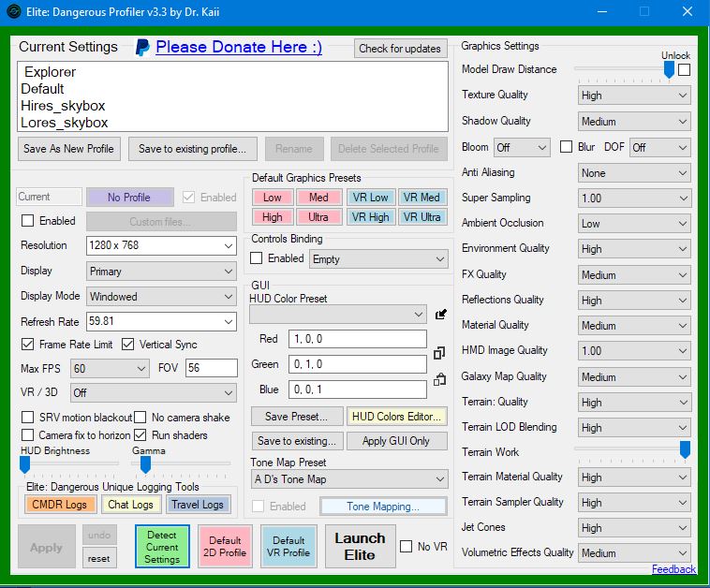Image resolution: width=710 pixels, height=588 pixels.
Task: Expand Texture Quality dropdown
Action: pos(634,96)
